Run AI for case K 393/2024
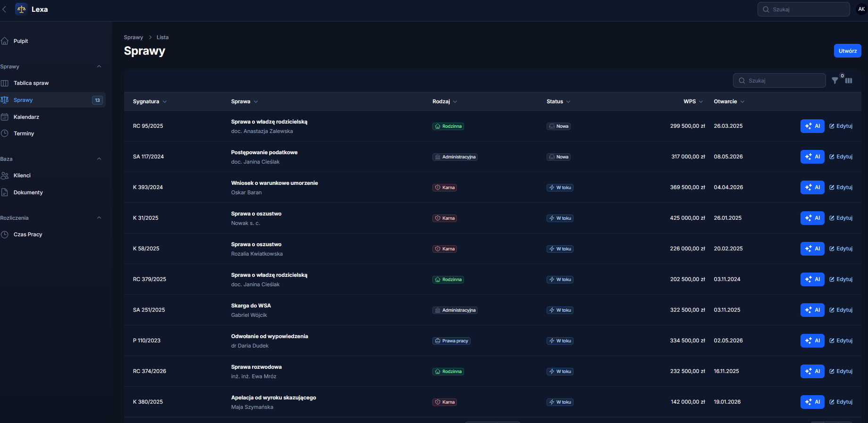868x423 pixels. pos(812,187)
